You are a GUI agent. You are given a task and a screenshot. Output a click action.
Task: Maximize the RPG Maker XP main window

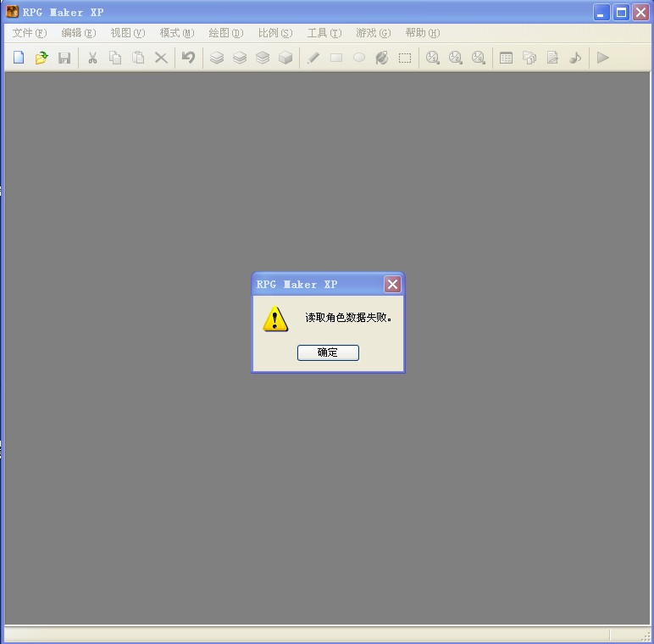pyautogui.click(x=621, y=13)
